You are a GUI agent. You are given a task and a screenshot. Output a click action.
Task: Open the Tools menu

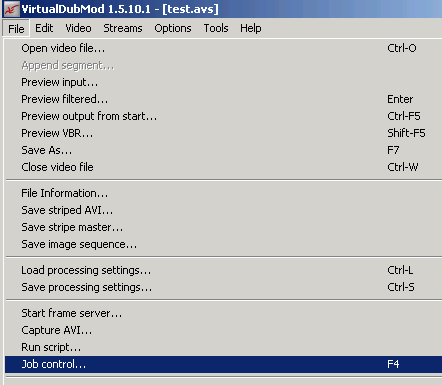(216, 28)
